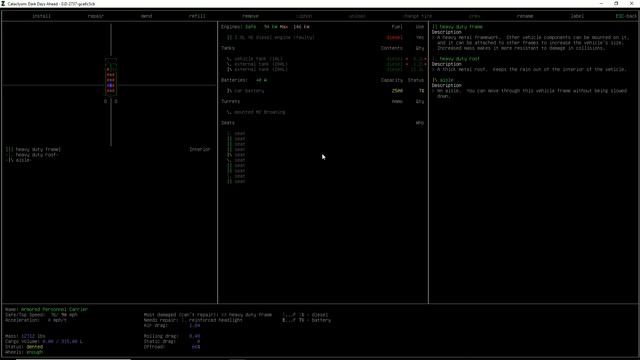The width and height of the screenshot is (640, 360).
Task: Click the Air drag value
Action: (x=195, y=325)
